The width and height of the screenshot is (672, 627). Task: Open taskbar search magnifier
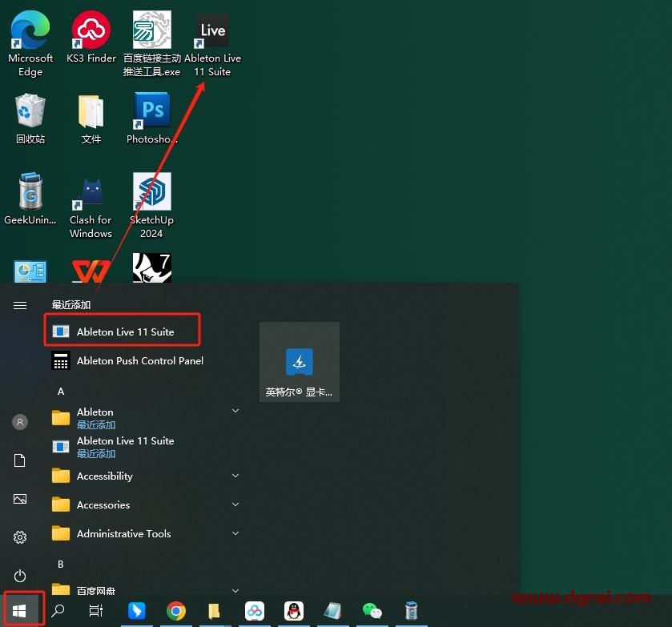pyautogui.click(x=58, y=610)
